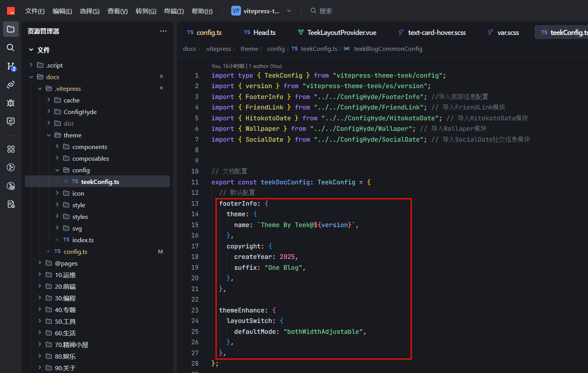Open the remote terminal monitor icon

click(x=11, y=121)
